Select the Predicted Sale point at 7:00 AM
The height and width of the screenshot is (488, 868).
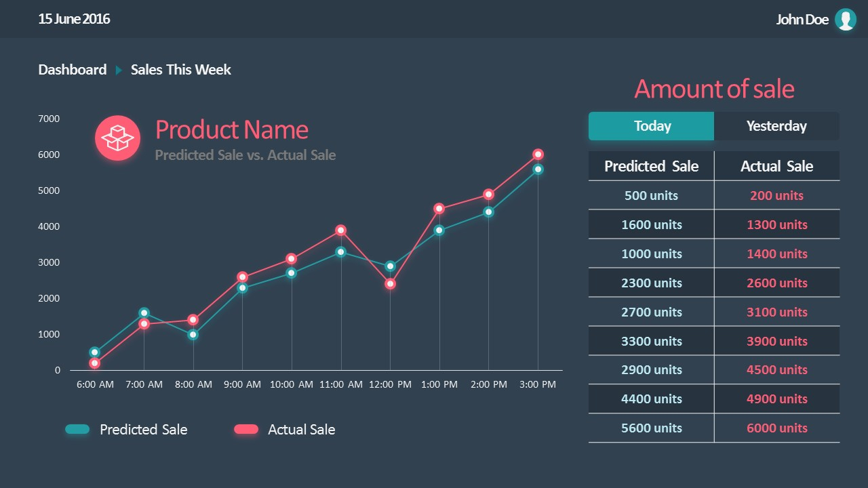[144, 313]
